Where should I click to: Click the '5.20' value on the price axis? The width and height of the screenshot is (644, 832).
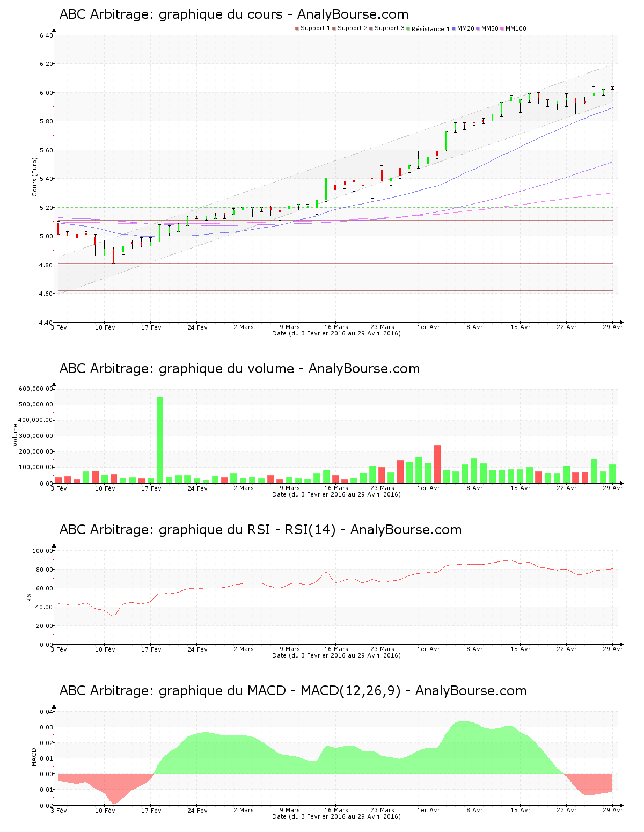click(x=46, y=208)
